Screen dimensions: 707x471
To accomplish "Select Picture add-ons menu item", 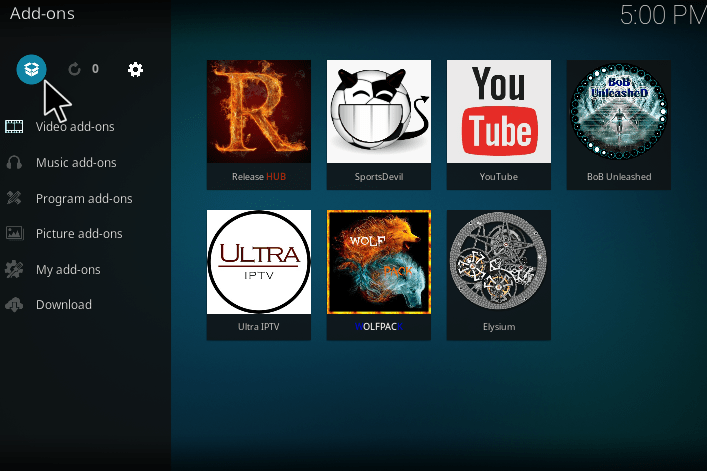I will point(79,233).
